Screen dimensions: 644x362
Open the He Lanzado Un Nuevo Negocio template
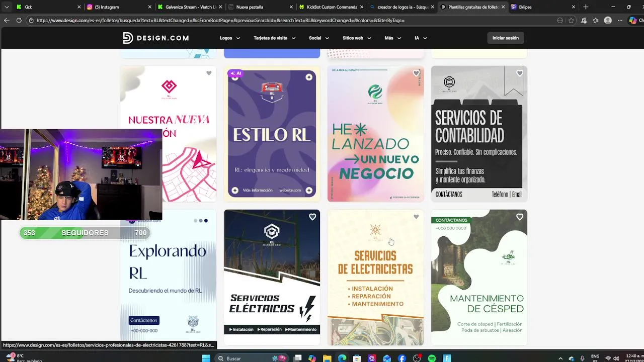pyautogui.click(x=375, y=134)
